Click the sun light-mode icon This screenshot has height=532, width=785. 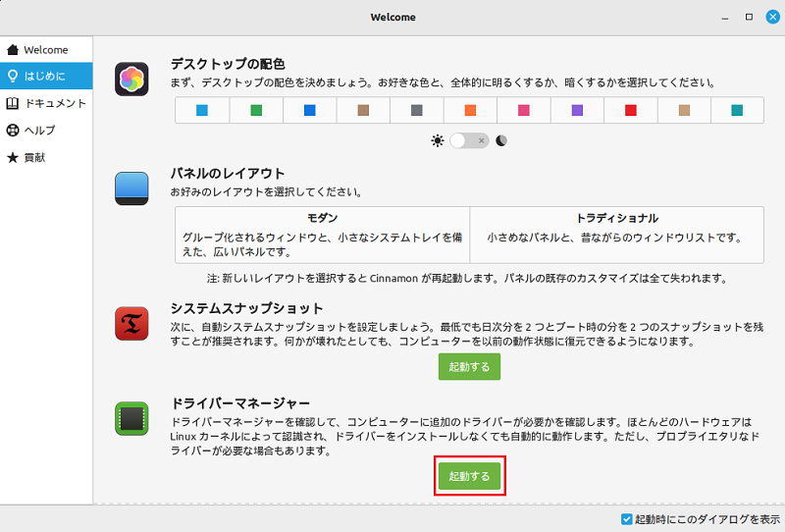(x=437, y=140)
